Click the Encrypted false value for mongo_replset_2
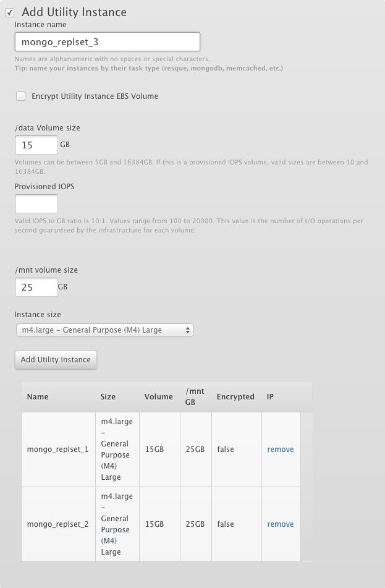Image resolution: width=385 pixels, height=588 pixels. (226, 524)
